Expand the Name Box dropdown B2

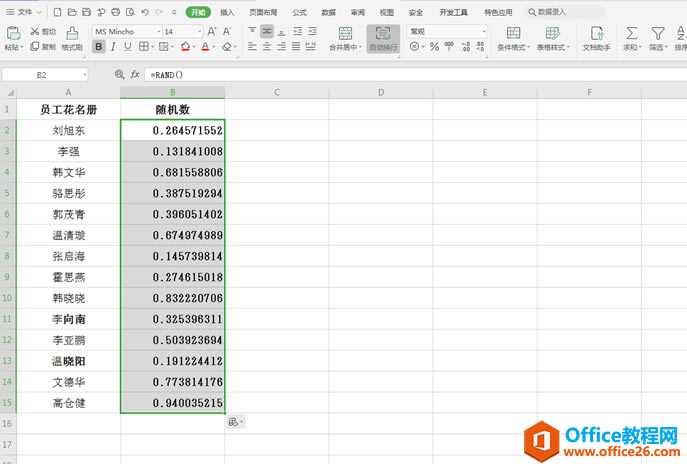pos(85,75)
